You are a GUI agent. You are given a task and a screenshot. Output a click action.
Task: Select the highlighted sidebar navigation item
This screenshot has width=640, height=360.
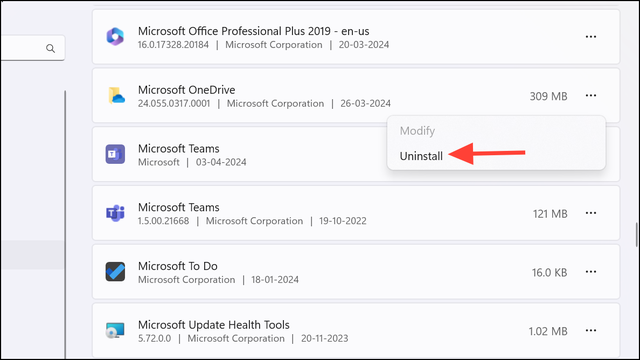tap(32, 255)
